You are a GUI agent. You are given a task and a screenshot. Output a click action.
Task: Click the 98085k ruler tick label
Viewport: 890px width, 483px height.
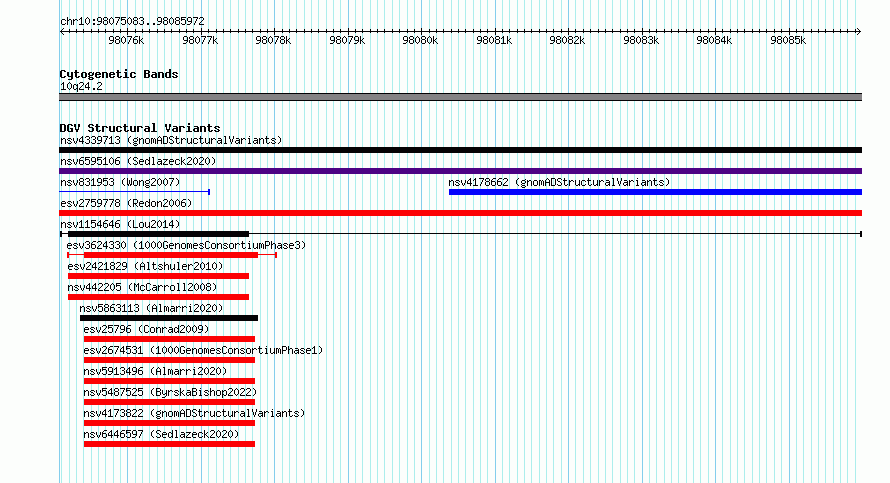coord(788,40)
